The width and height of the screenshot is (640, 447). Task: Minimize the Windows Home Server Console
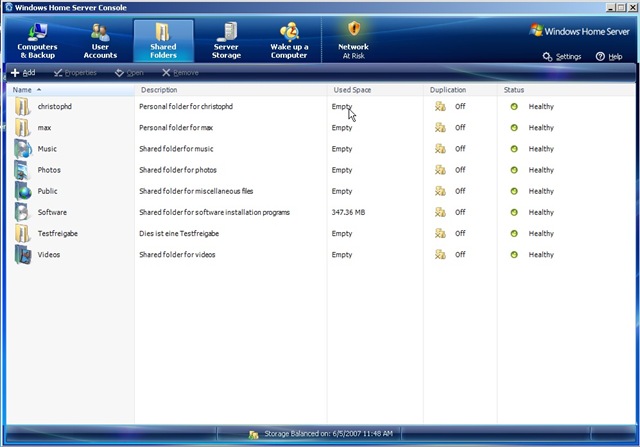point(611,7)
